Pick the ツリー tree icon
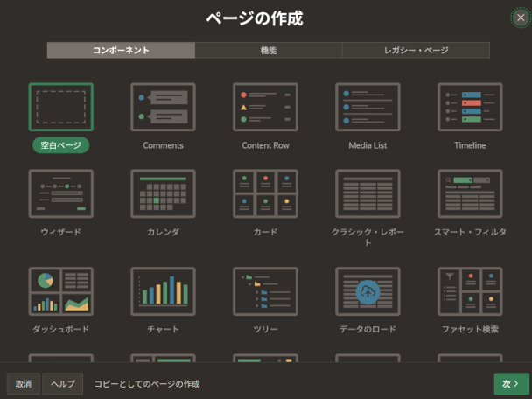Viewport: 532px width, 399px height. click(265, 291)
